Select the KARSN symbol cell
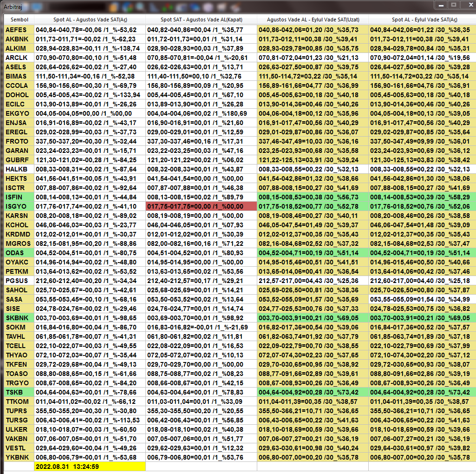Screen dimensions: 476x474 pyautogui.click(x=19, y=216)
